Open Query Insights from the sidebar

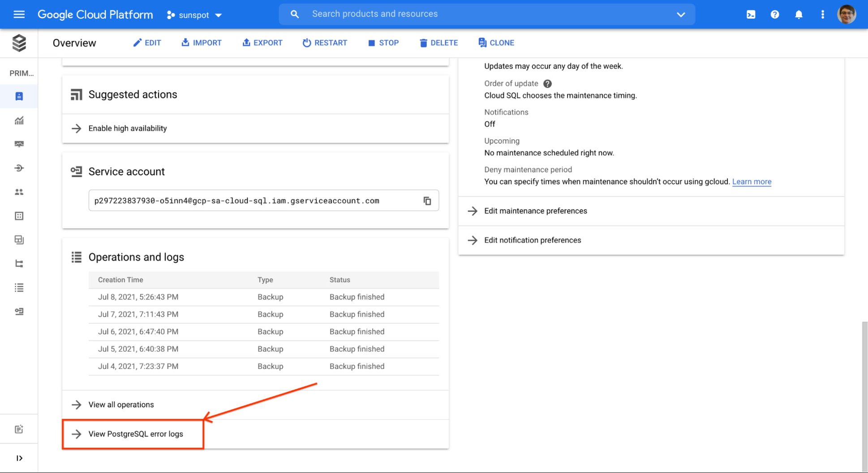click(x=19, y=144)
